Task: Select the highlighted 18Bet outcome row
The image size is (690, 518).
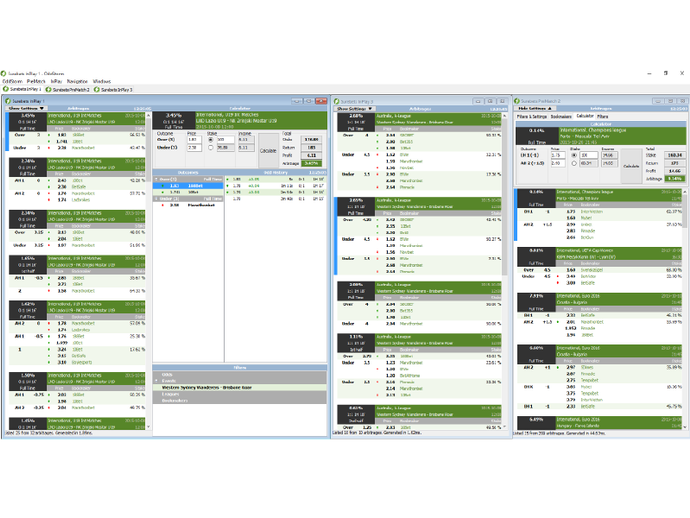Action: pos(188,186)
